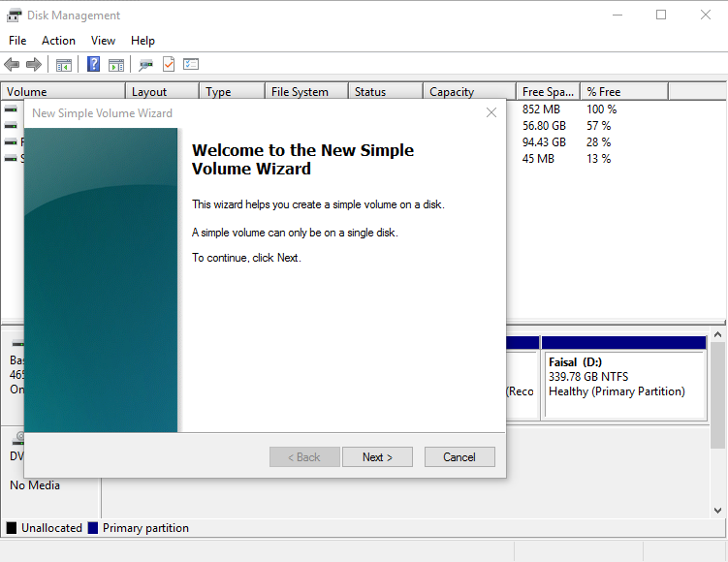The width and height of the screenshot is (728, 562).
Task: Close the wizard dialog with X
Action: coord(491,112)
